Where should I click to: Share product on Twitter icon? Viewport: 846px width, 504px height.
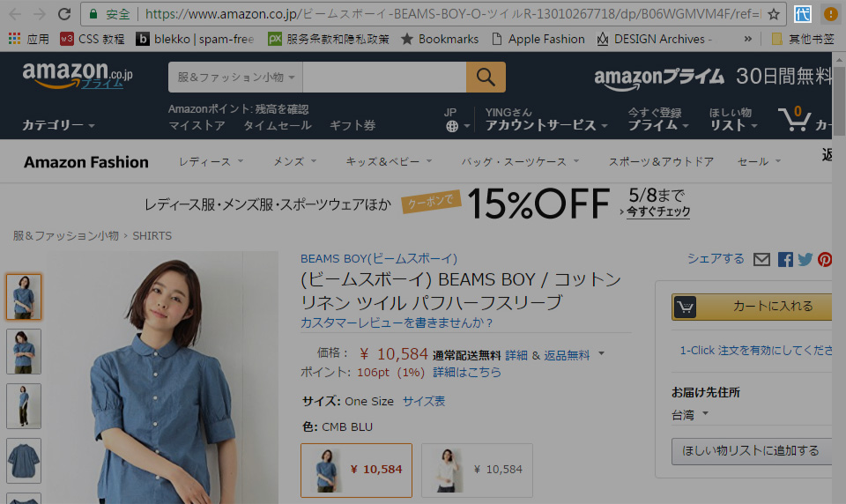click(x=805, y=259)
